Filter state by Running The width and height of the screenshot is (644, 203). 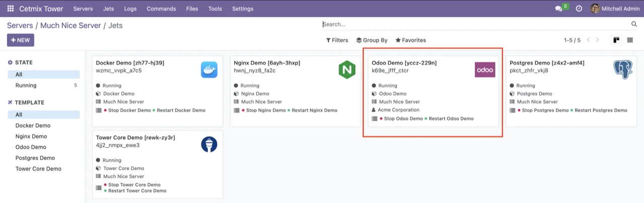(x=26, y=85)
